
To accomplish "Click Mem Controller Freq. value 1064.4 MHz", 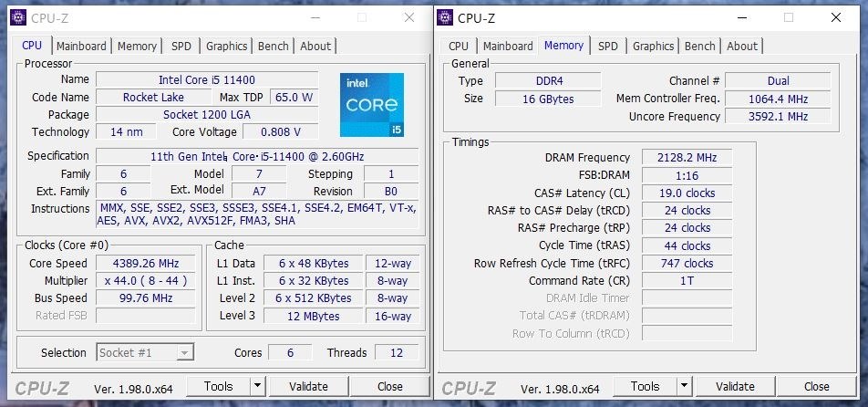I will click(x=778, y=99).
